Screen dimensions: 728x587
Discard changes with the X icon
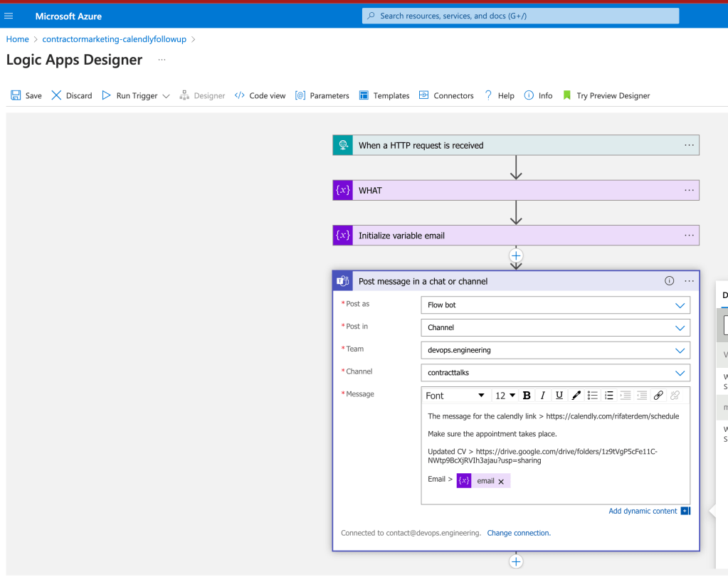pos(56,95)
